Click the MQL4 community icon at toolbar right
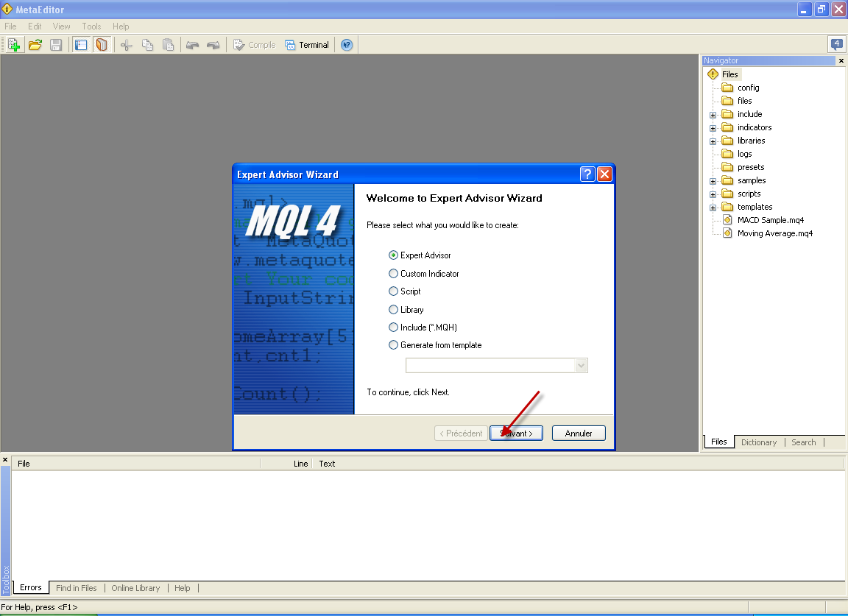This screenshot has width=848, height=616. (836, 44)
